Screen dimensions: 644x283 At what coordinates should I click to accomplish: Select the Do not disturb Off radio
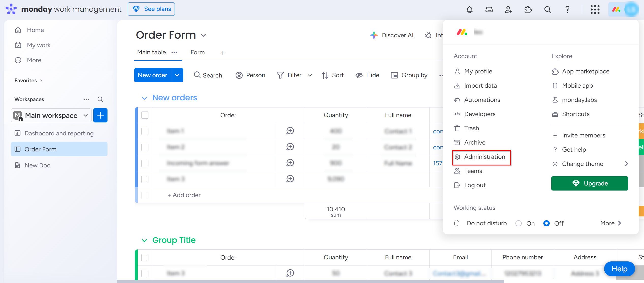coord(546,223)
